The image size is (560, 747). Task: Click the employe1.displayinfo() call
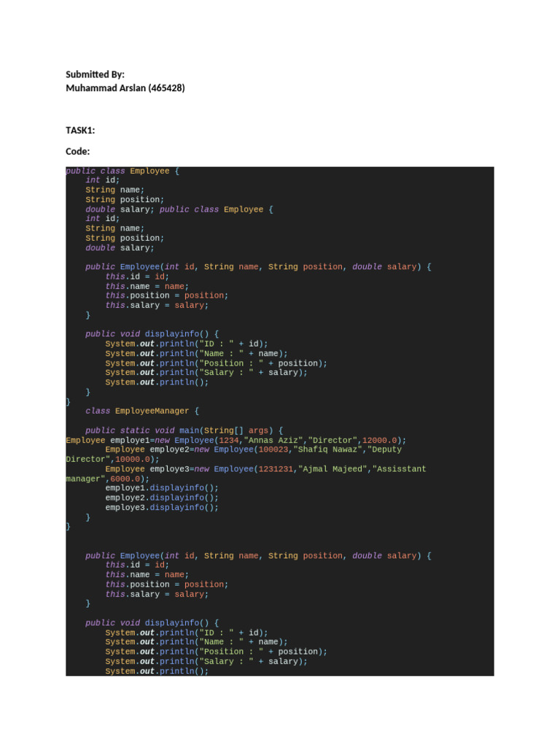[162, 488]
